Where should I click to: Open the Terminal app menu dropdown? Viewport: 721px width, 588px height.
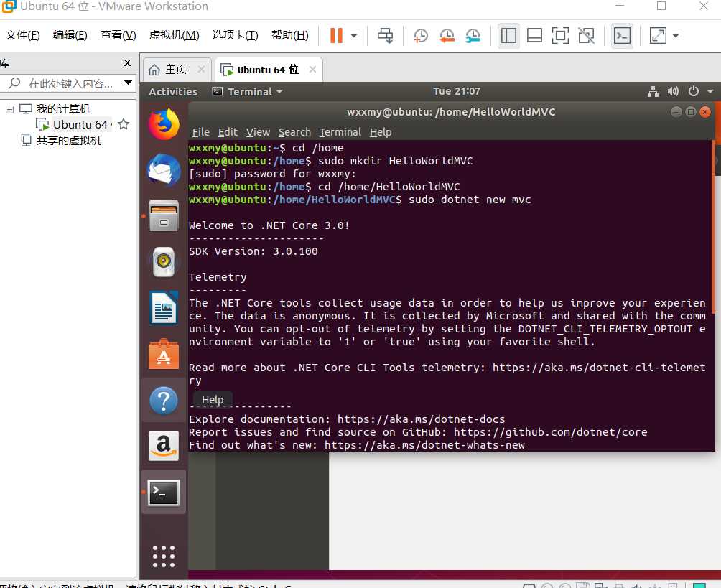click(247, 91)
